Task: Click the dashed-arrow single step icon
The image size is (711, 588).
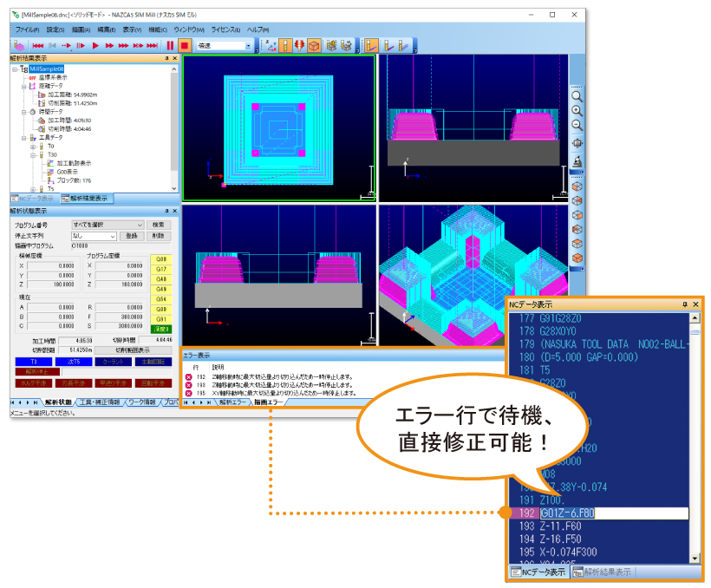Action: click(x=67, y=46)
